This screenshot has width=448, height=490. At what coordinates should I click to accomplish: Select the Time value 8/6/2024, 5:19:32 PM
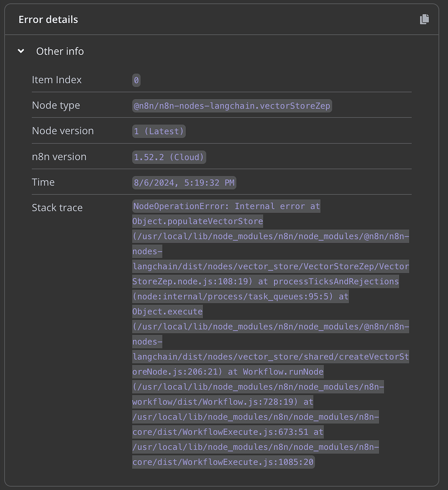(x=184, y=183)
